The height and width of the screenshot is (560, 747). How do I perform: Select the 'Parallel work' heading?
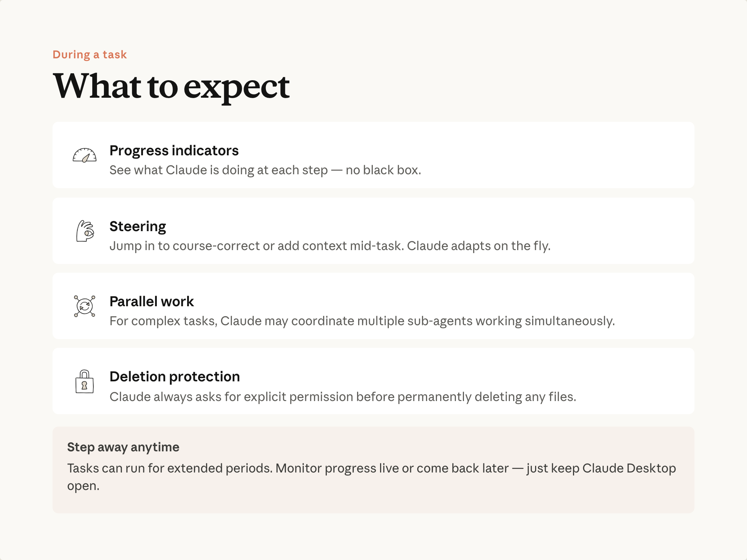coord(151,302)
